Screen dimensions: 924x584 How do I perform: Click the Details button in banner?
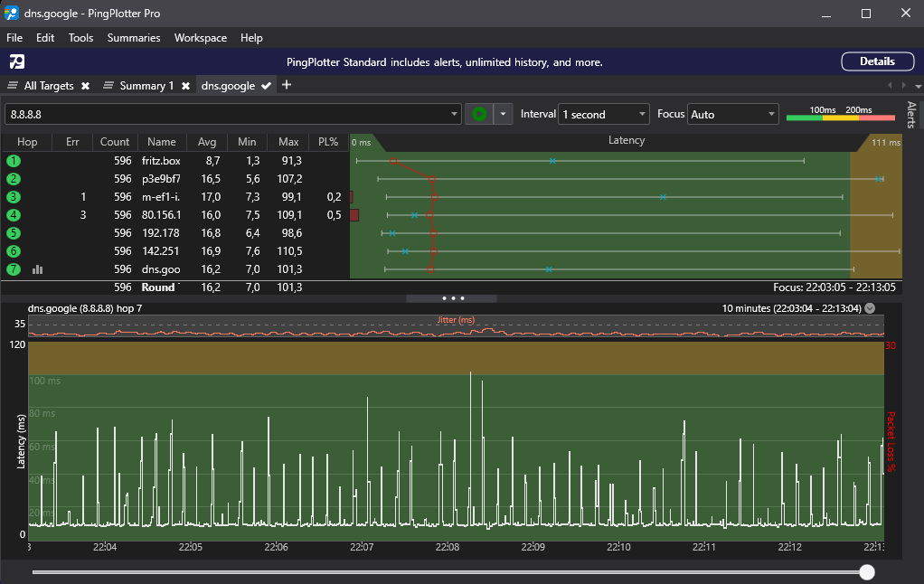point(878,61)
